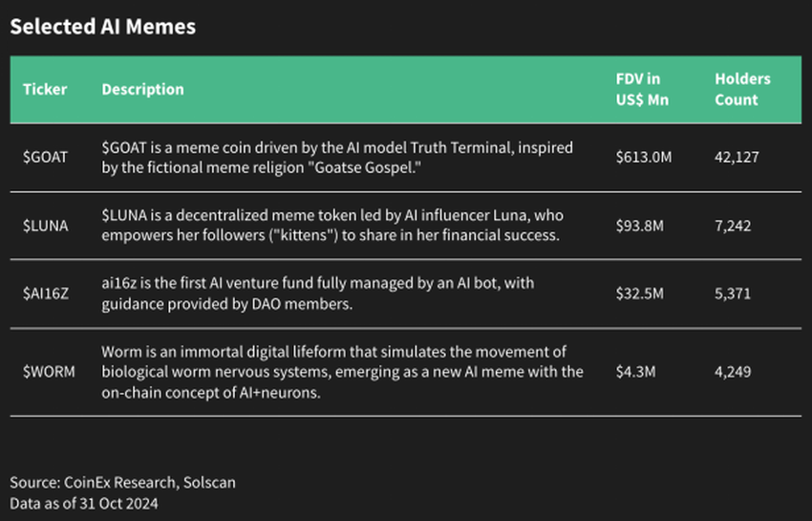Select the $GOAT ticker cell
This screenshot has width=812, height=521.
point(45,157)
